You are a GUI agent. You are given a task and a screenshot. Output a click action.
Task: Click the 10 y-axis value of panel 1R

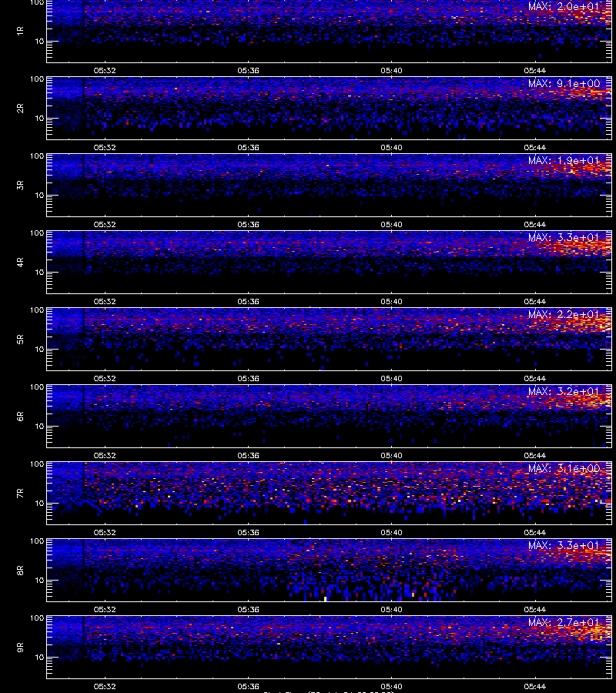point(39,41)
